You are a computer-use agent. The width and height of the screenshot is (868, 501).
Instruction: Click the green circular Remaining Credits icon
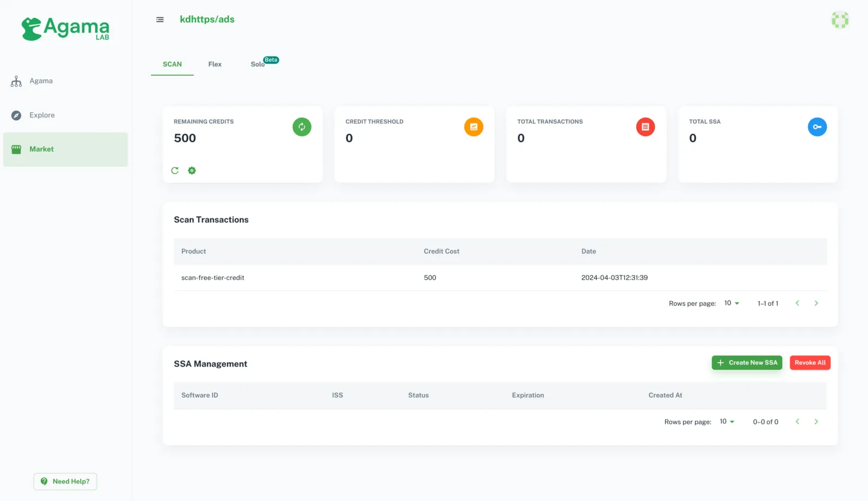302,127
